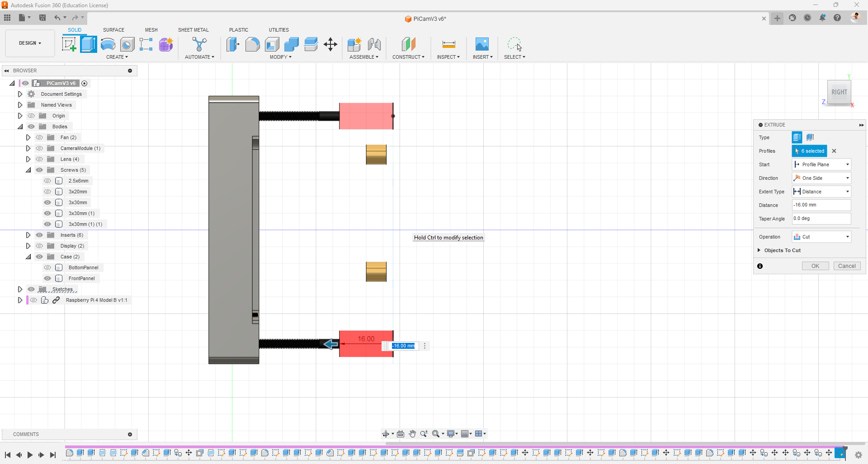The width and height of the screenshot is (868, 464).
Task: Open the job status clock icon
Action: (807, 18)
